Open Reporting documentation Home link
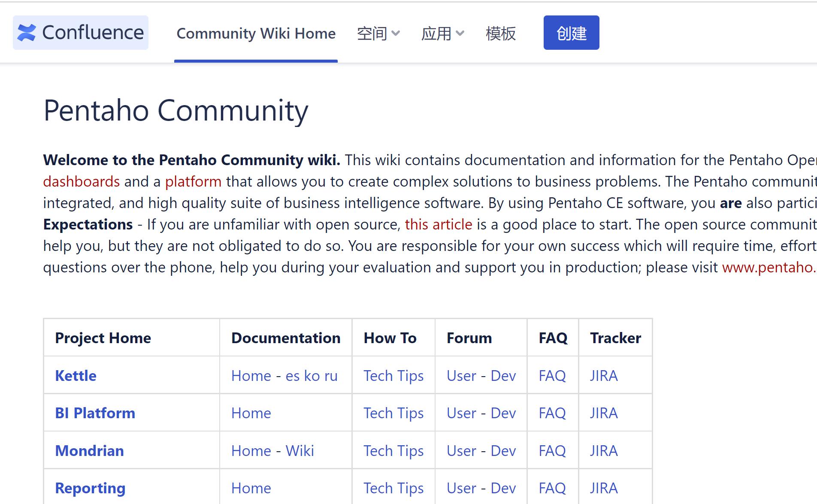This screenshot has width=817, height=504. pyautogui.click(x=251, y=488)
